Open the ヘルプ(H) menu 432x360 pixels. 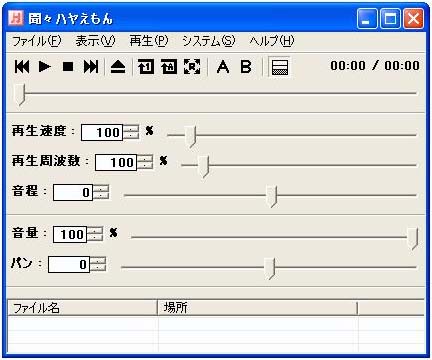point(272,41)
